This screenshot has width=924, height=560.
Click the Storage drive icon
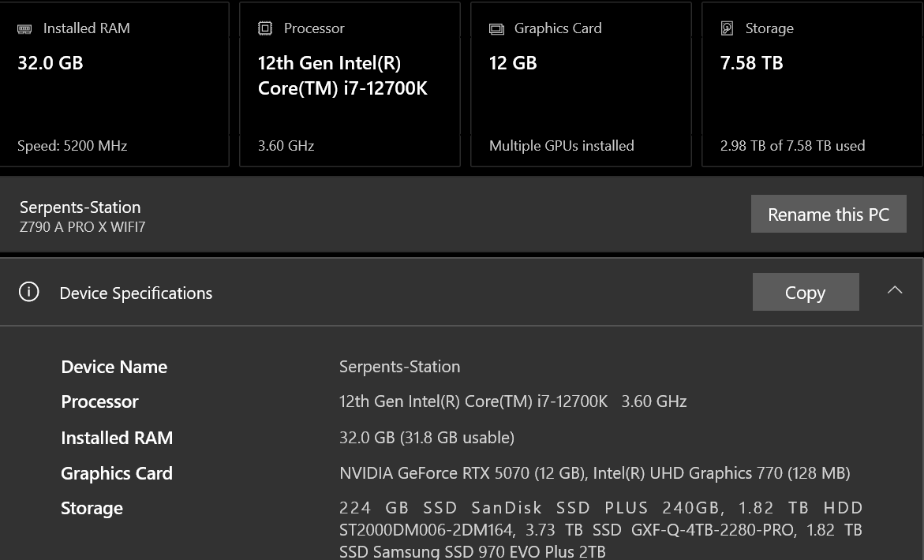727,28
